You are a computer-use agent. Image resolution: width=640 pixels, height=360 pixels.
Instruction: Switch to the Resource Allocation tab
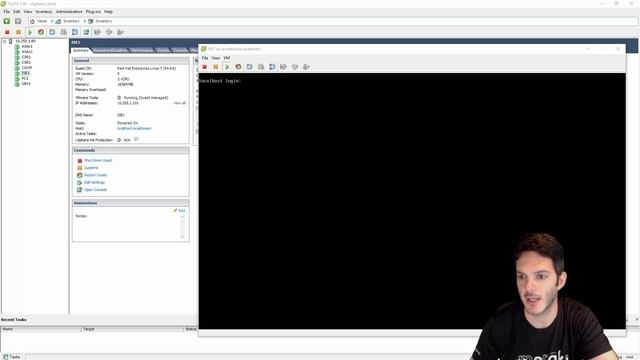point(110,50)
